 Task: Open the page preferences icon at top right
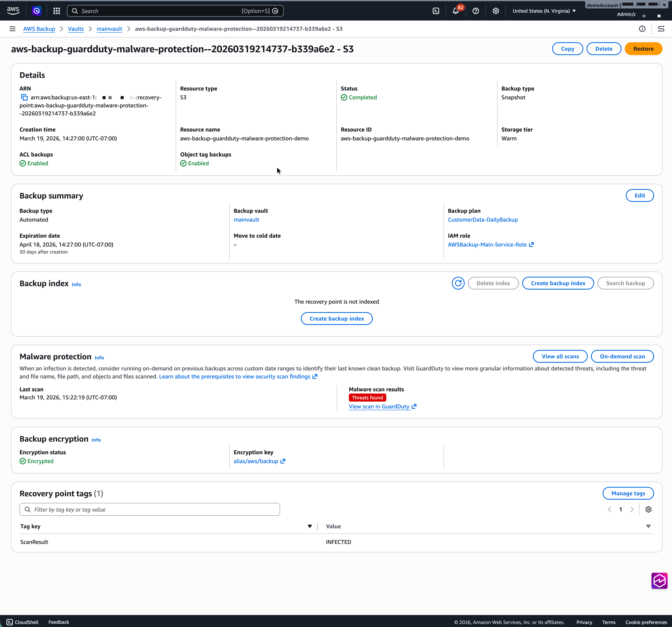[661, 29]
